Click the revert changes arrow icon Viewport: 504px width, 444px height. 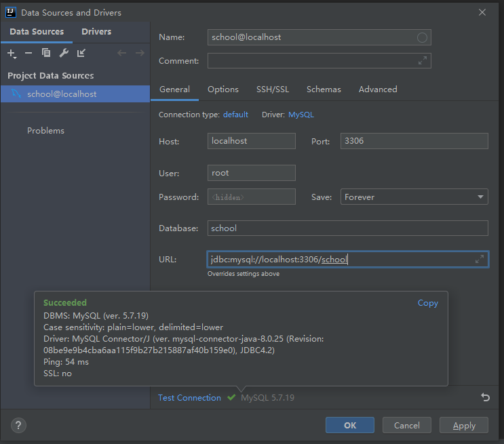coord(485,397)
